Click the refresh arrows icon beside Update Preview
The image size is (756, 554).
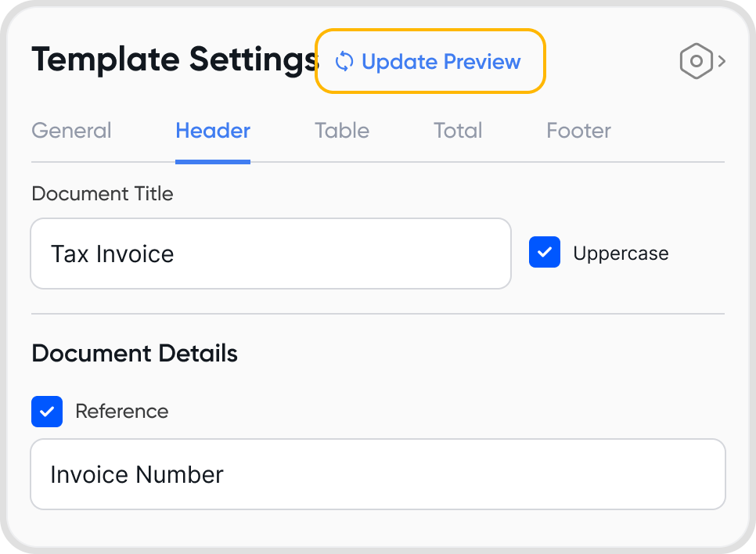tap(344, 62)
